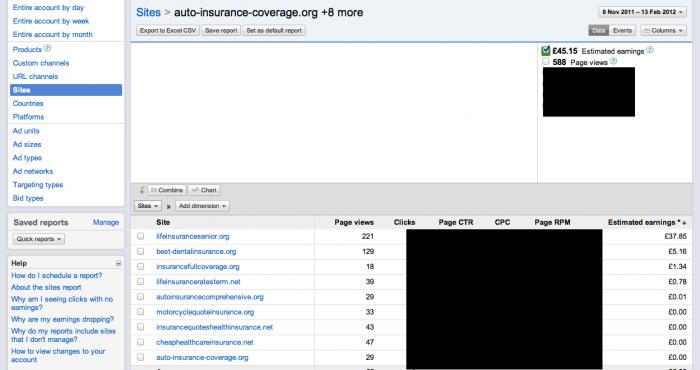Viewport: 700px width, 370px height.
Task: Click the 221 page views value
Action: (367, 236)
